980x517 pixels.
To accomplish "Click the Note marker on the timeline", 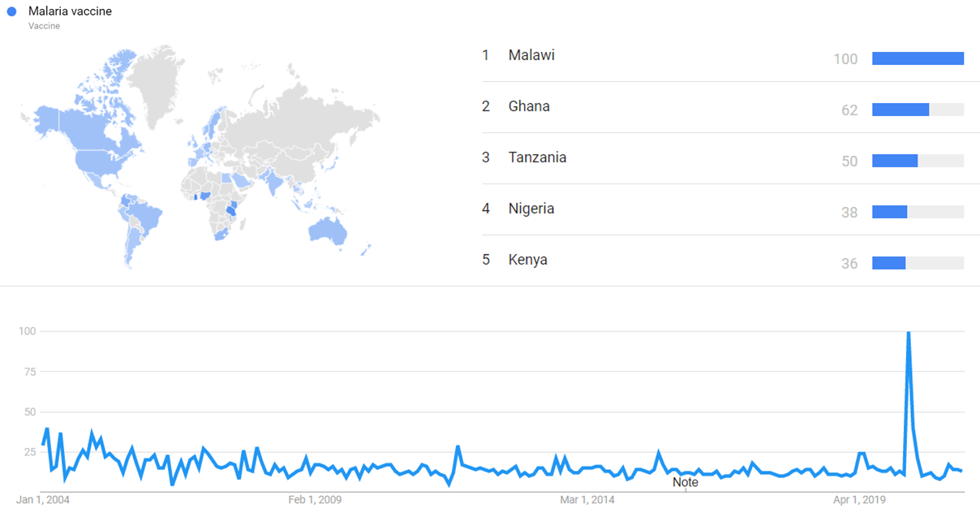I will click(x=686, y=482).
